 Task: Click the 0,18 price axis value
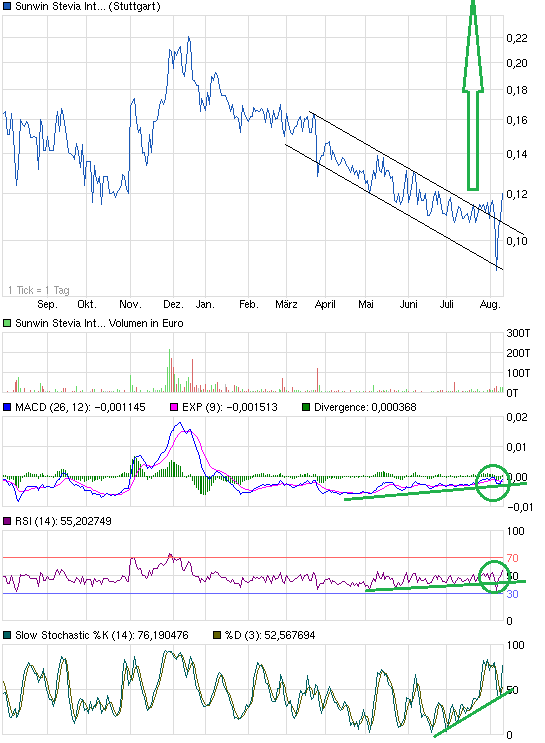click(517, 90)
